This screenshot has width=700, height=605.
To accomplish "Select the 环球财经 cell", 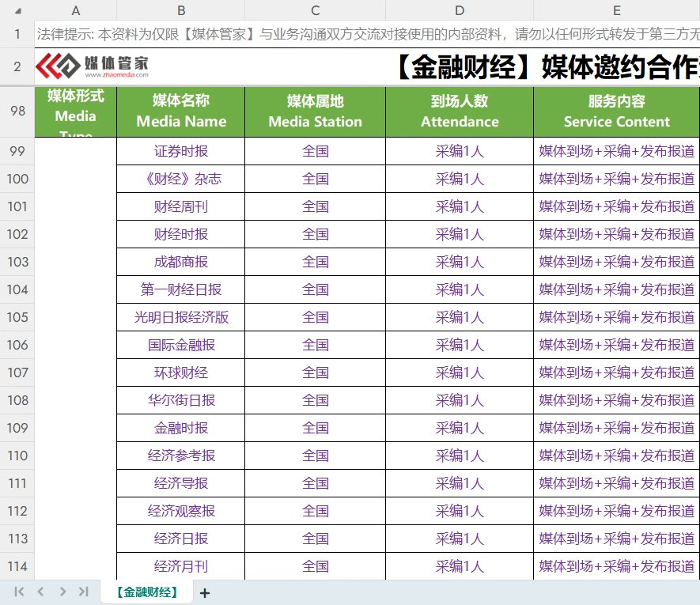I will tap(181, 372).
